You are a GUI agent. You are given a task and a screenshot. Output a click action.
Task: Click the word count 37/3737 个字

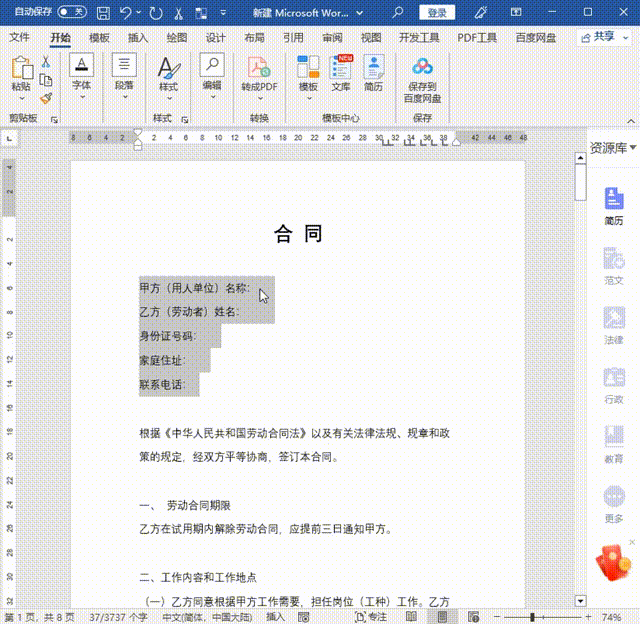pyautogui.click(x=118, y=617)
